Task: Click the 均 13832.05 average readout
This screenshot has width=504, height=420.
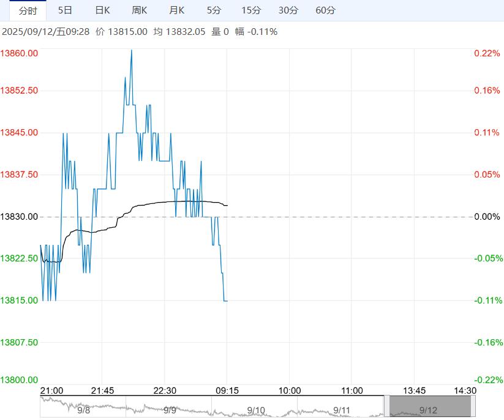Action: [x=179, y=32]
